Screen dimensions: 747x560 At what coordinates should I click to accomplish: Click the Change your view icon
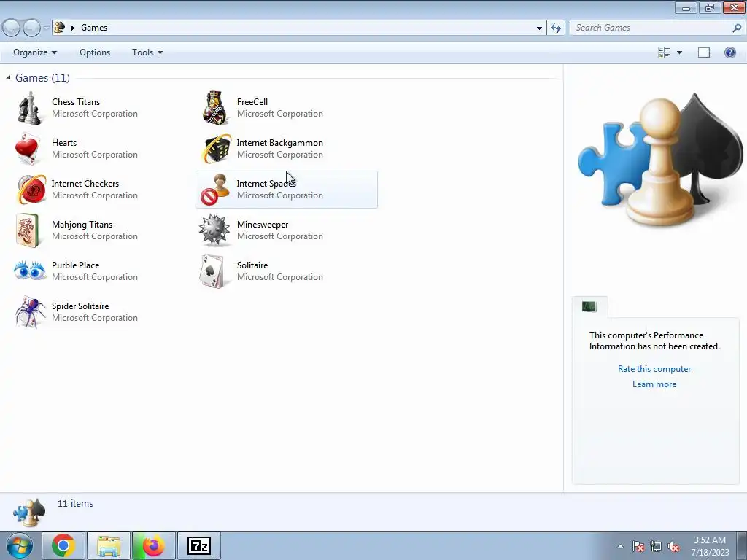tap(664, 52)
